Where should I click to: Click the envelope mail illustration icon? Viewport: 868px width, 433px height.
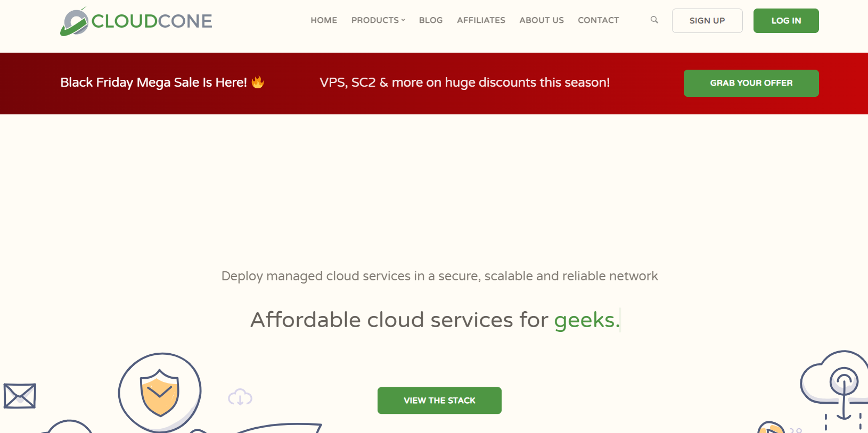tap(20, 396)
